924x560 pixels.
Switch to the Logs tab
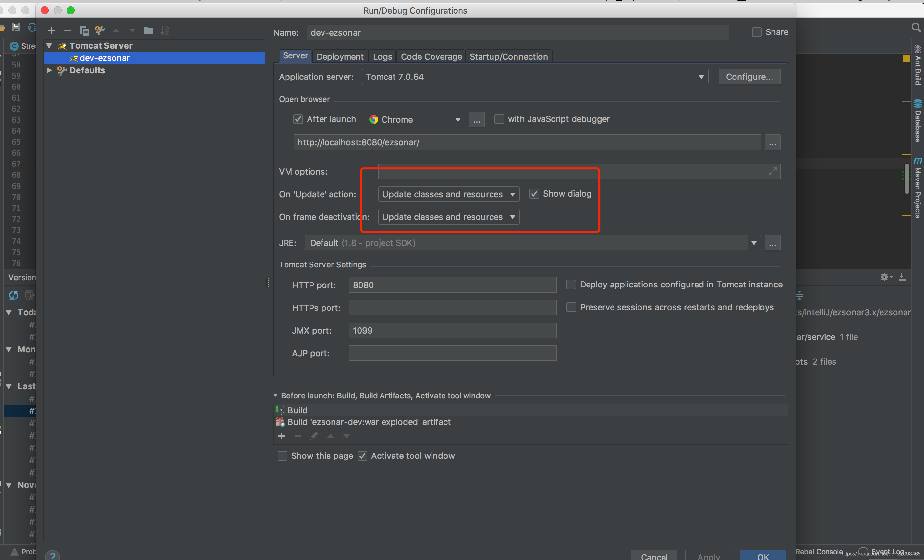pyautogui.click(x=382, y=57)
